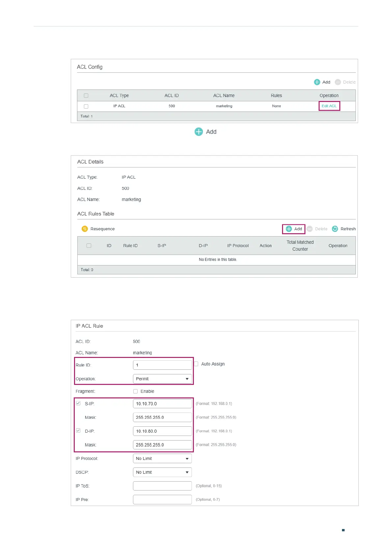Image resolution: width=392 pixels, height=554 pixels.
Task: Enable the Auto Assign checkbox
Action: [x=196, y=364]
